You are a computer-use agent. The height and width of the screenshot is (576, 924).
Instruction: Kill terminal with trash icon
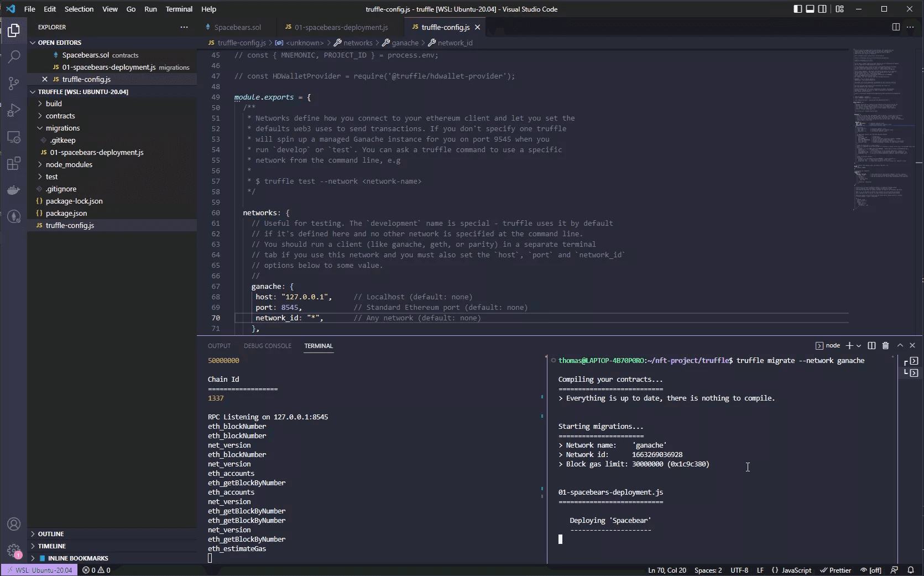[x=885, y=345]
